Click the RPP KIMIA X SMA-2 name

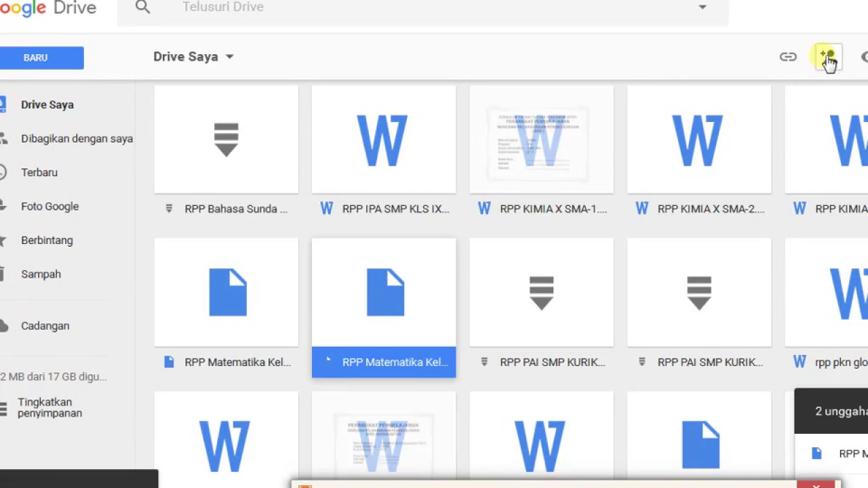[711, 209]
